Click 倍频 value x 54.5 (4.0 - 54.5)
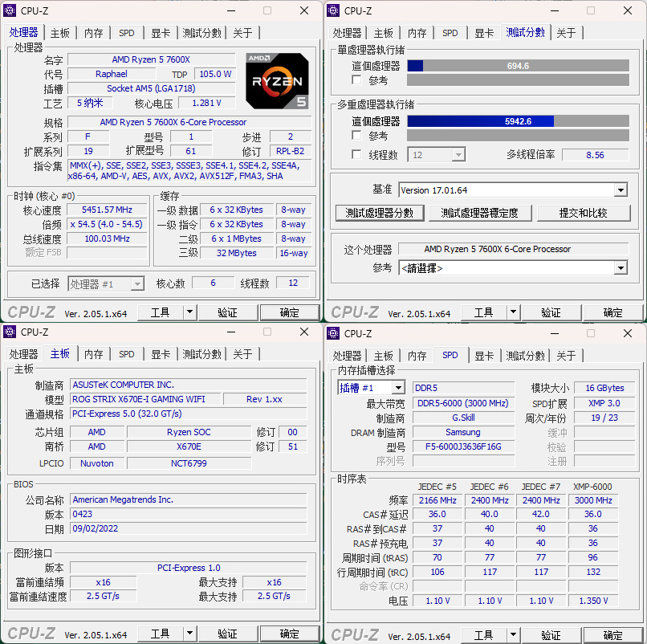This screenshot has width=647, height=644. click(107, 224)
